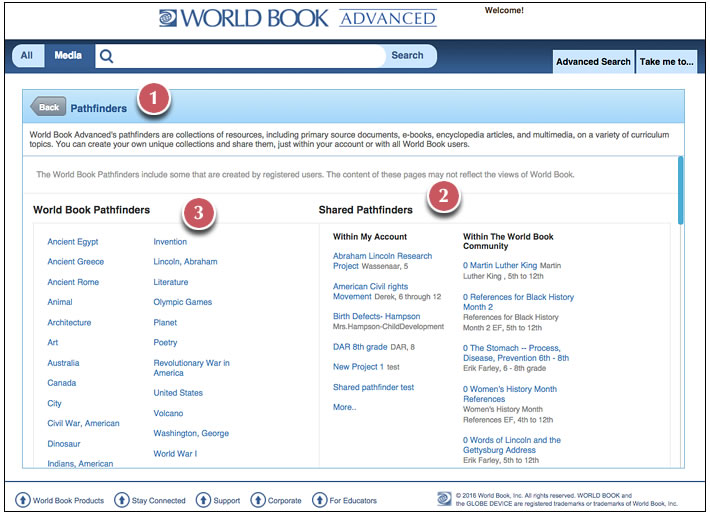Open the Australia pathfinder
Screen dimensions: 710x522
(x=63, y=363)
